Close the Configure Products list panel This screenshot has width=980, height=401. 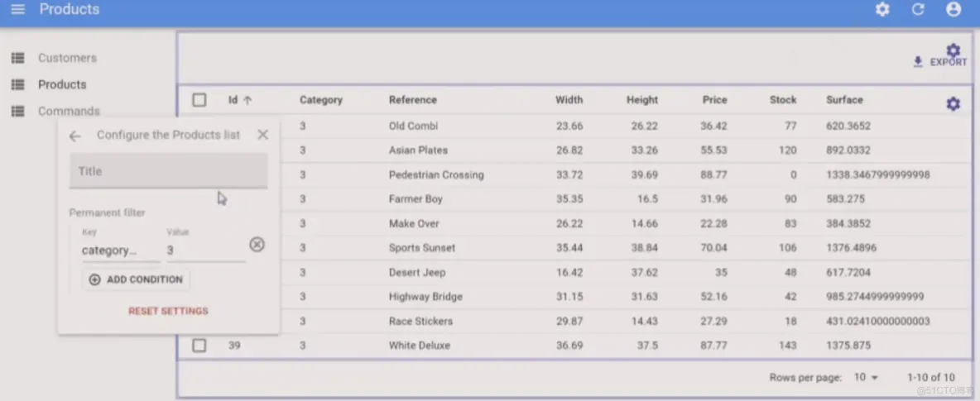click(x=262, y=135)
